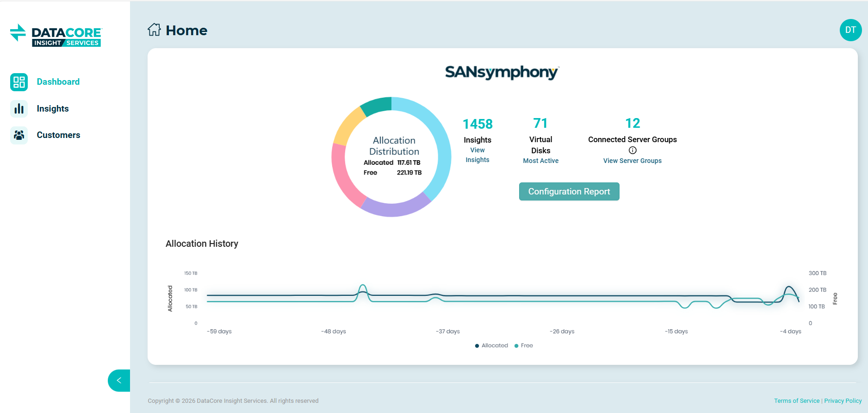Image resolution: width=868 pixels, height=413 pixels.
Task: Click the Home house icon
Action: click(x=154, y=30)
